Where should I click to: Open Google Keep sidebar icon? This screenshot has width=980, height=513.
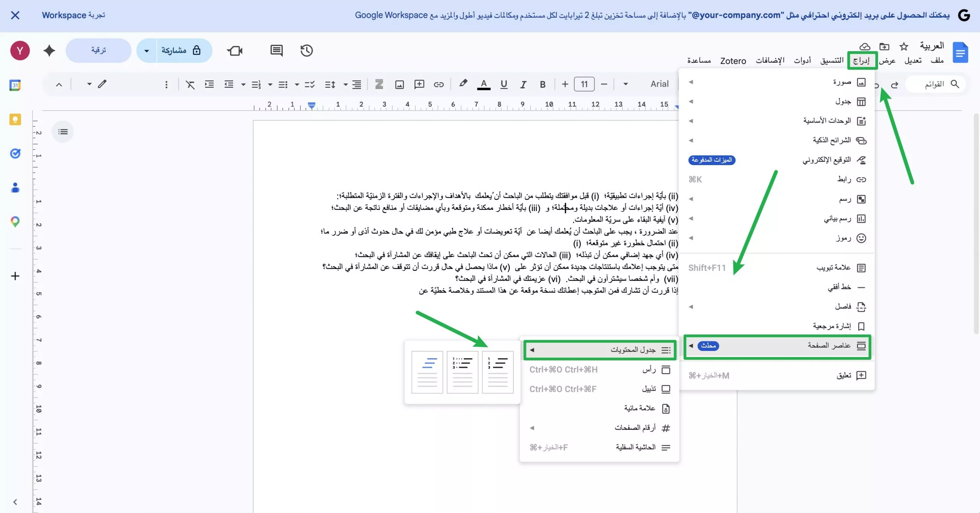15,120
